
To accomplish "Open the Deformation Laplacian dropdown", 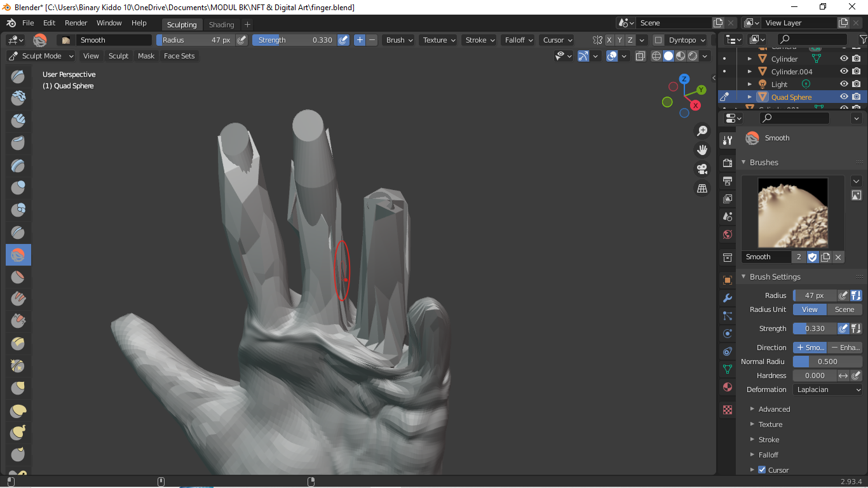I will (828, 390).
